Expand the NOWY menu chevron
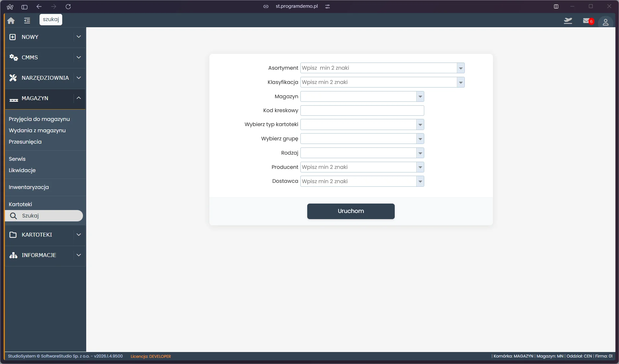This screenshot has width=619, height=364. point(78,37)
